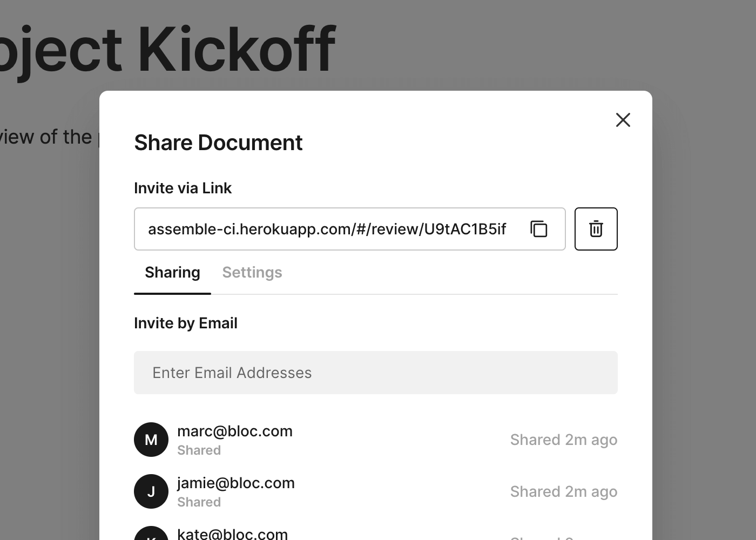Click the Shared status under marc@bloc.com

point(199,450)
